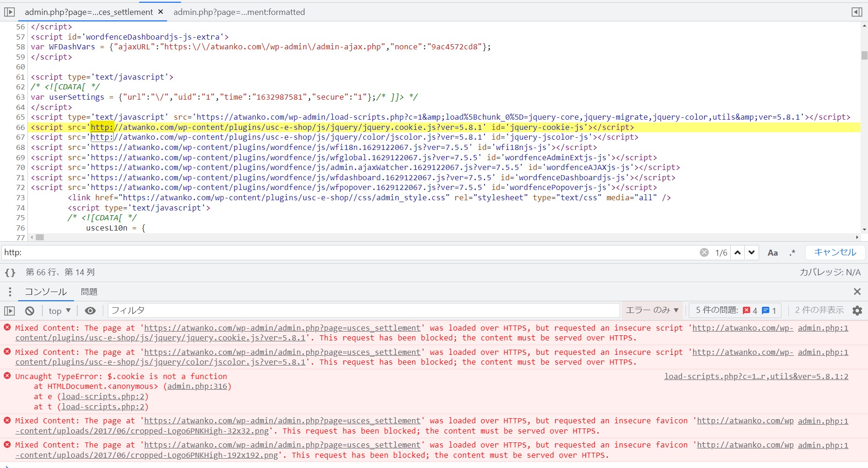Screen dimensions: 868x468
Task: Open the top JavaScript context dropdown
Action: coord(60,311)
